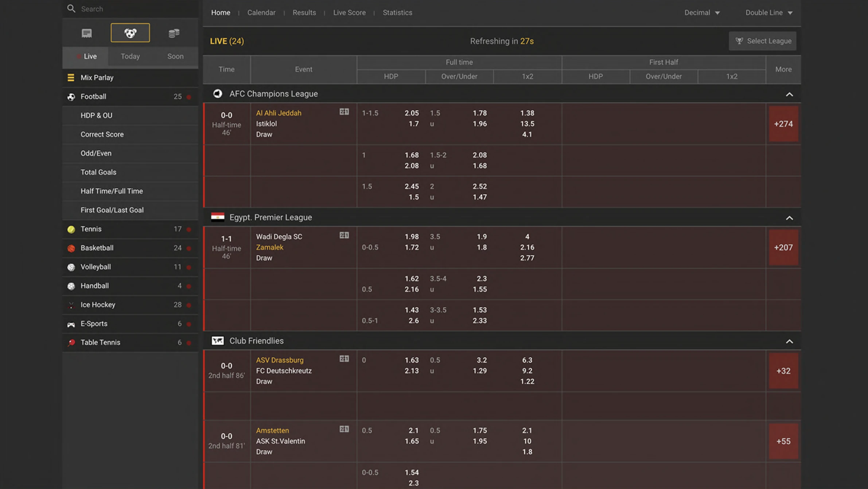Image resolution: width=868 pixels, height=489 pixels.
Task: Click the trophy icon in Select League
Action: pos(739,41)
